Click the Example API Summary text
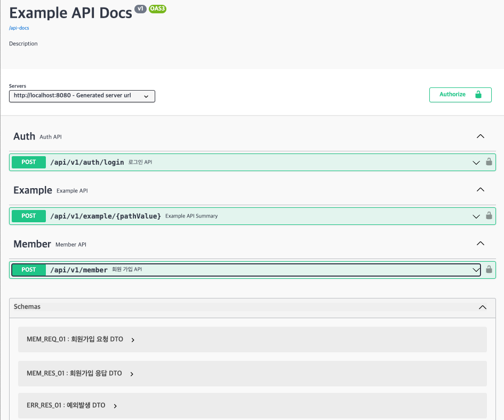Image resolution: width=504 pixels, height=420 pixels. click(191, 216)
